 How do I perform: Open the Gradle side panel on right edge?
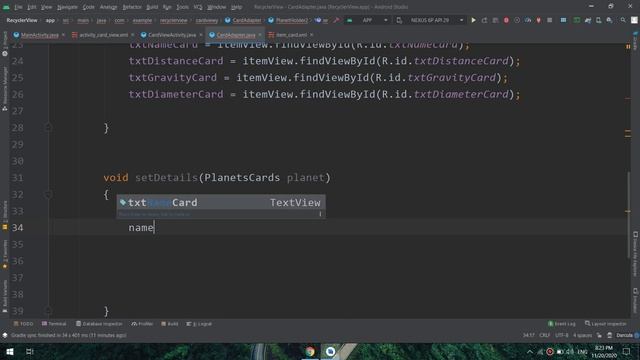point(636,40)
